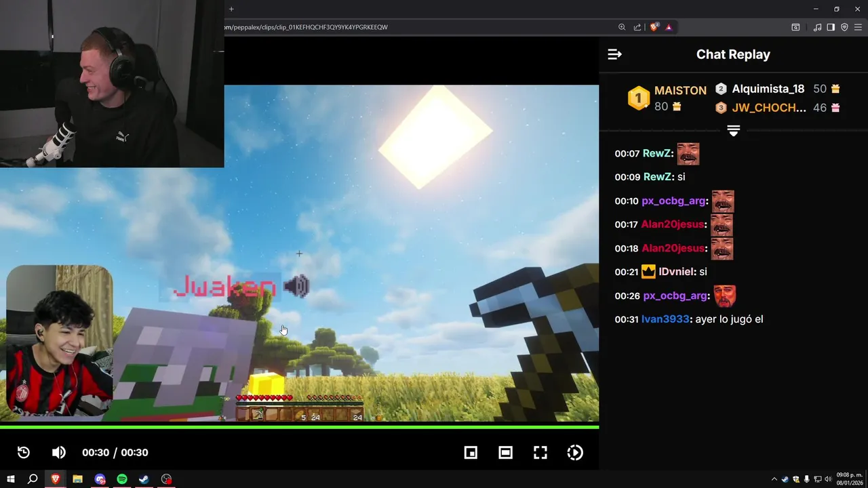This screenshot has width=868, height=488.
Task: Click the message "ayer lo jugó el"
Action: pos(729,319)
